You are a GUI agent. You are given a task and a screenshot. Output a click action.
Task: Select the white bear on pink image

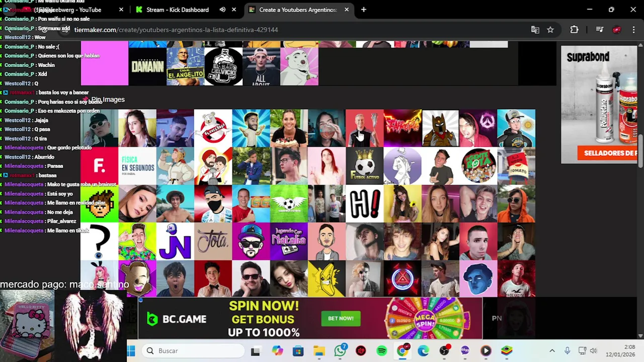click(299, 66)
